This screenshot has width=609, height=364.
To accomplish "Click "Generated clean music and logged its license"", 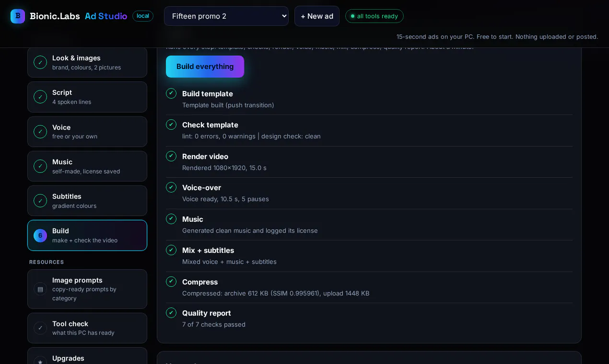I will 250,230.
